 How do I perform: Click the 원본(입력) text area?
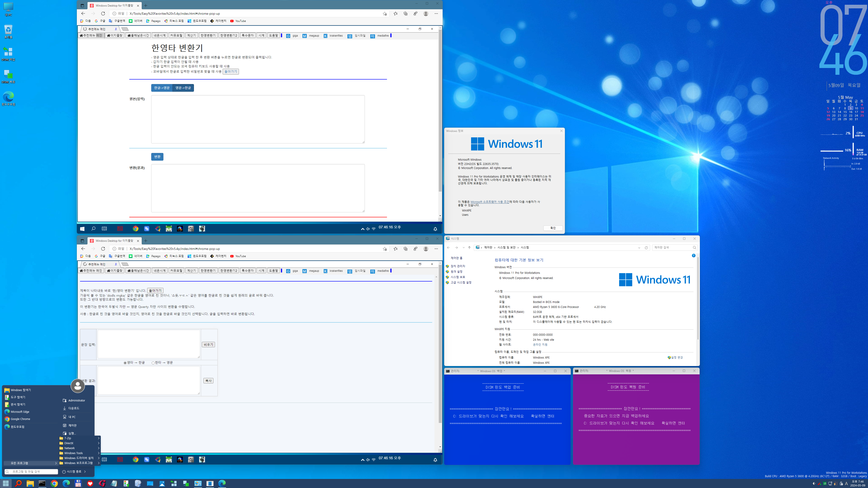pyautogui.click(x=258, y=119)
